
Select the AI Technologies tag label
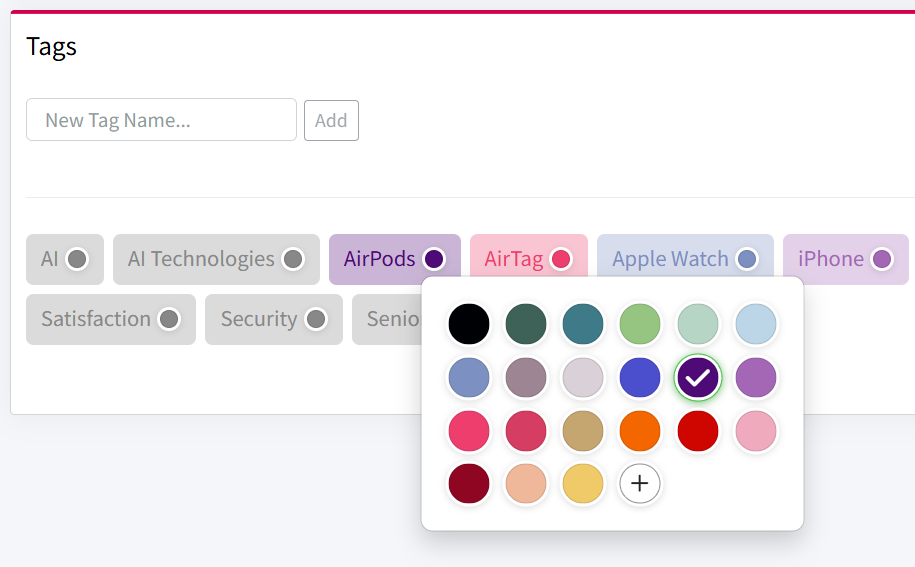201,259
